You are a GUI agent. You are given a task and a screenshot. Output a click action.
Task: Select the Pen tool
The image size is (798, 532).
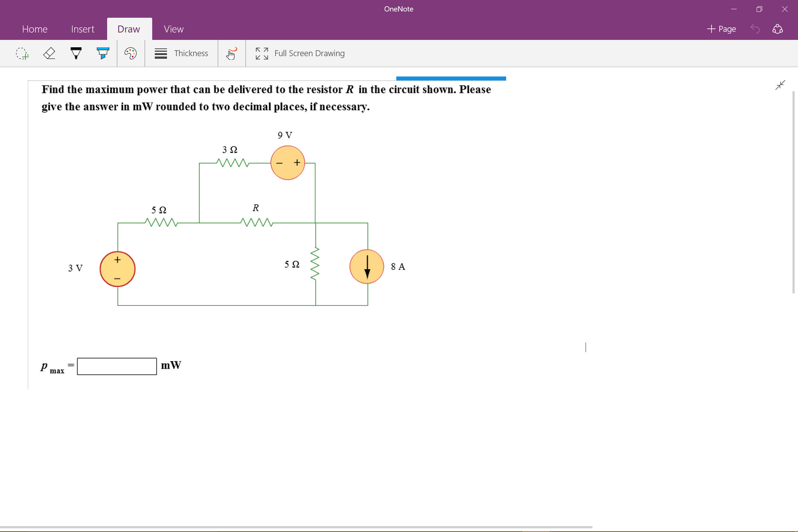76,53
